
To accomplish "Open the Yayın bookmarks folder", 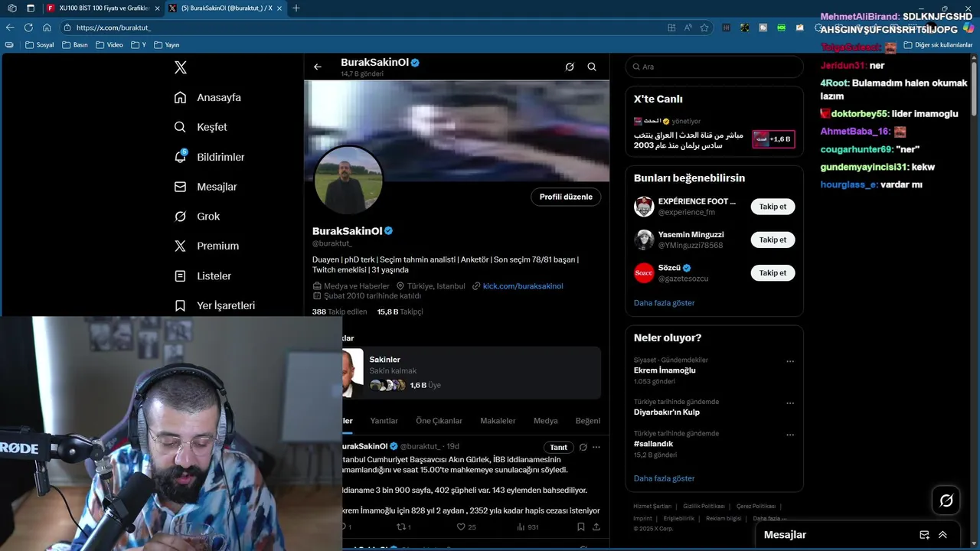I will click(167, 45).
